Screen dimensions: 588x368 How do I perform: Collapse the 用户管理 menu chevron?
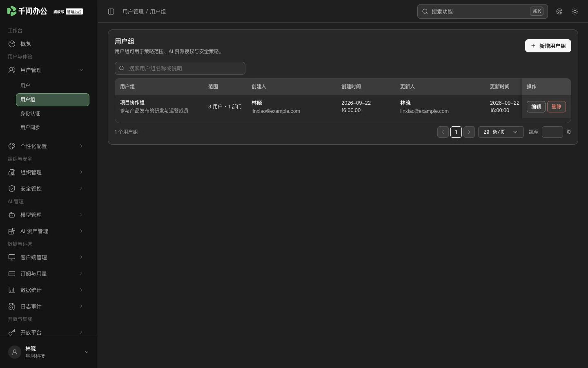click(x=81, y=70)
